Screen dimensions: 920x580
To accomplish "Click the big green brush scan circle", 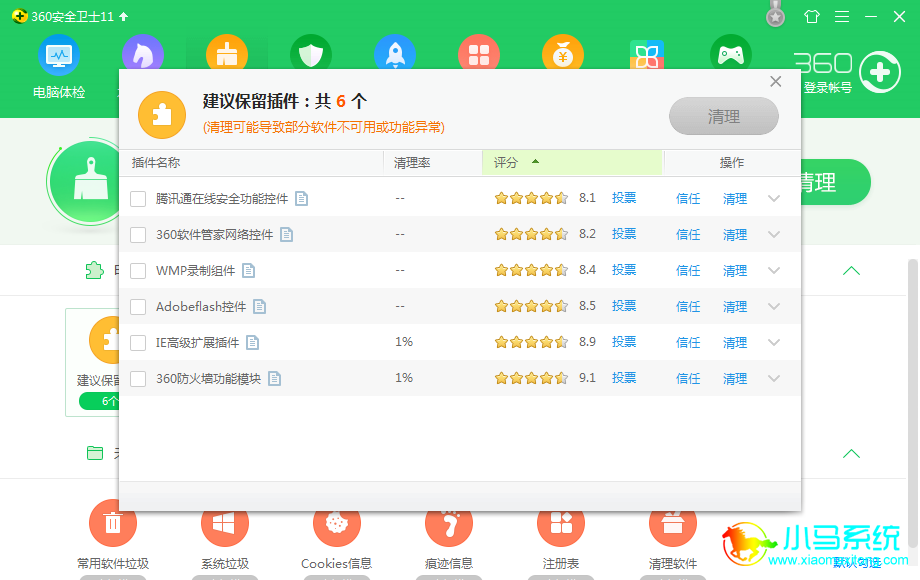I will [84, 182].
